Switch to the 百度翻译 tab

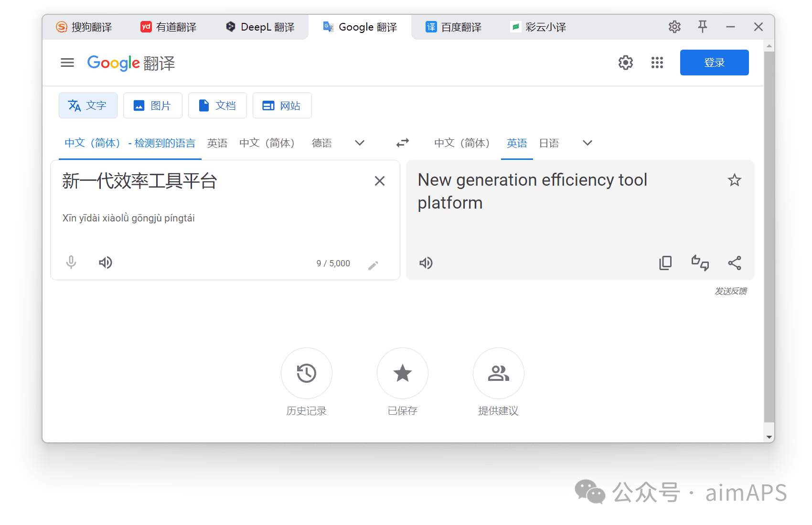[x=453, y=27]
